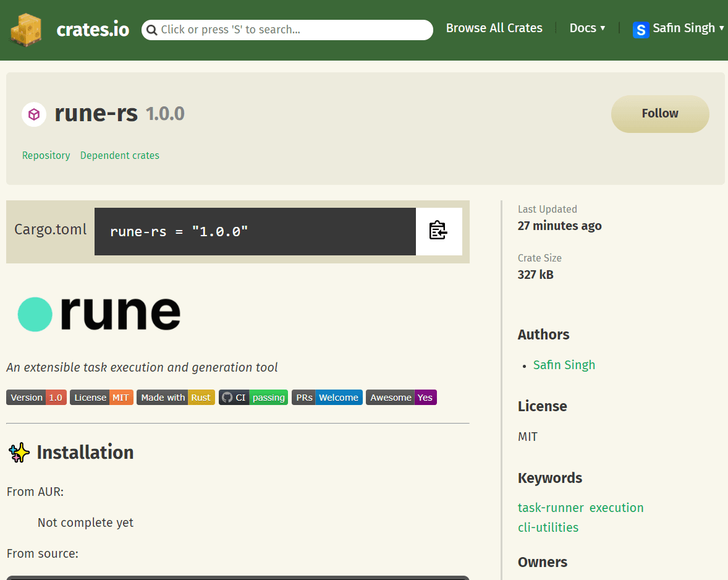Click the 'From source:' text
Image resolution: width=728 pixels, height=580 pixels.
(43, 553)
